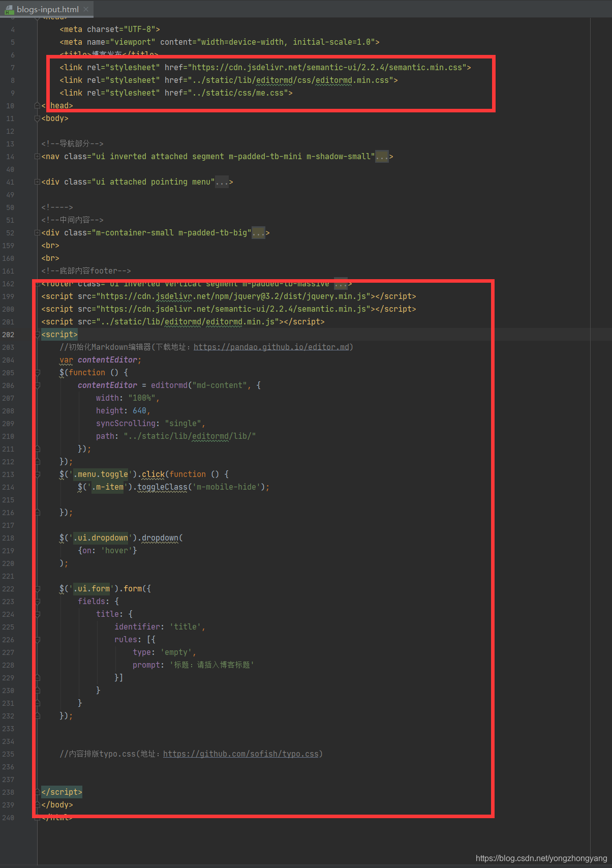
Task: Click the {on: 'hover'} option
Action: pyautogui.click(x=107, y=551)
